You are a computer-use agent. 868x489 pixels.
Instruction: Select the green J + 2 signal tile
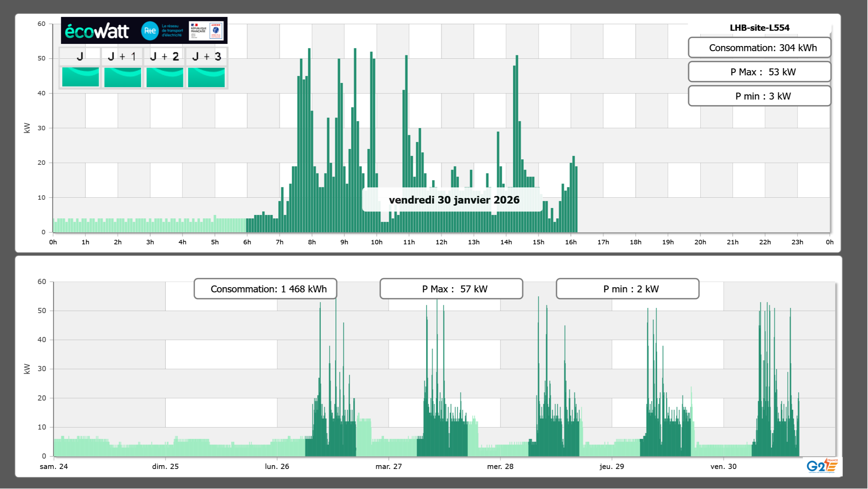point(165,77)
